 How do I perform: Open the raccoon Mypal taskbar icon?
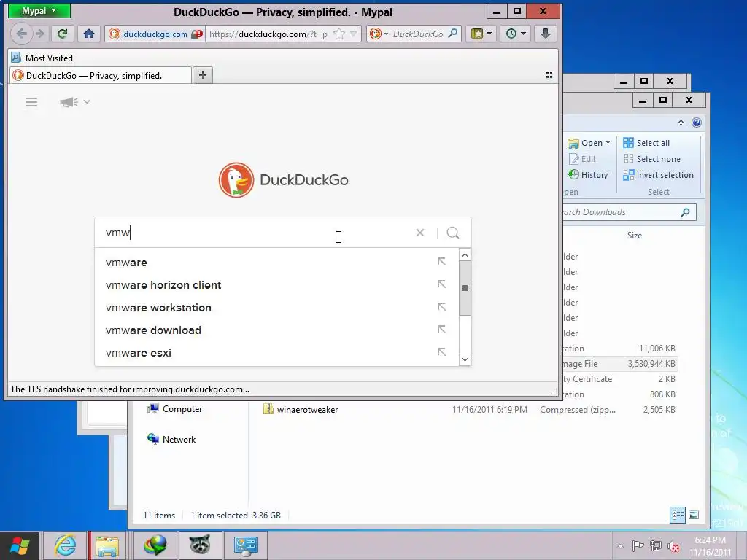(200, 545)
